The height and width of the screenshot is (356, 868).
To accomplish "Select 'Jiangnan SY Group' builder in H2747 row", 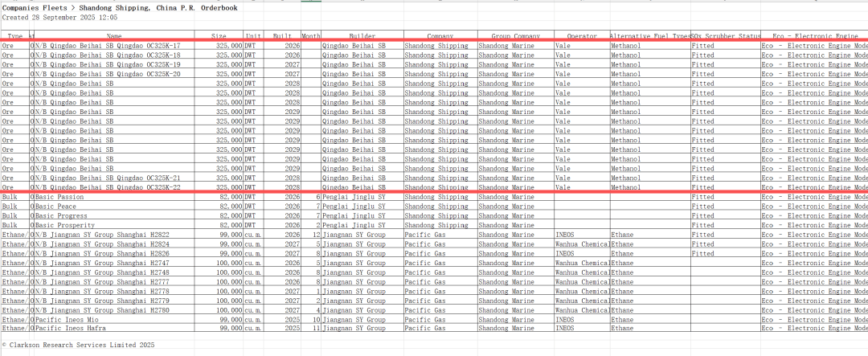I will click(x=362, y=263).
